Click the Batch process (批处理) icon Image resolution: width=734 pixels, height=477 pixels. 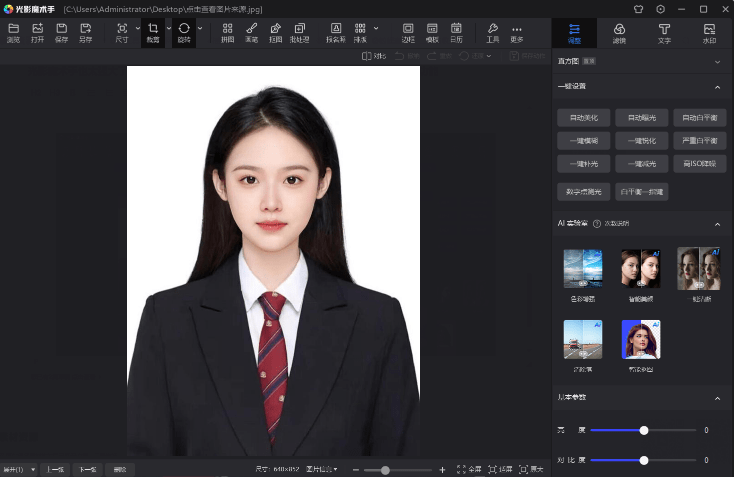(x=299, y=32)
